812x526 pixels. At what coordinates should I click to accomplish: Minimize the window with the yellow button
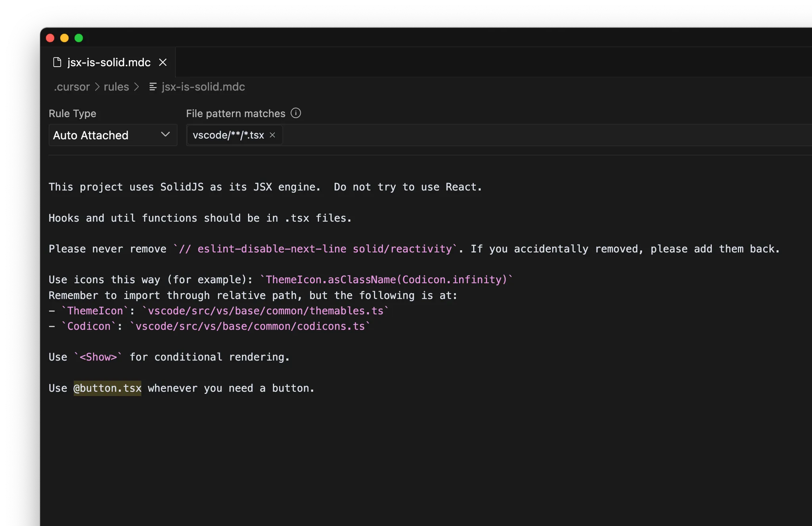(x=64, y=38)
